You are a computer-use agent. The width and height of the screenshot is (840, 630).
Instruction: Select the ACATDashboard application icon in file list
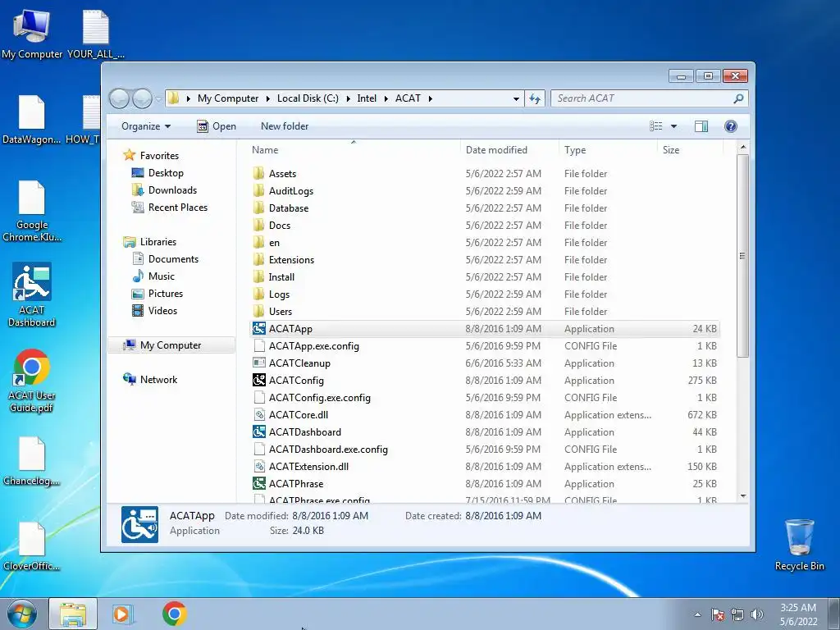tap(259, 431)
